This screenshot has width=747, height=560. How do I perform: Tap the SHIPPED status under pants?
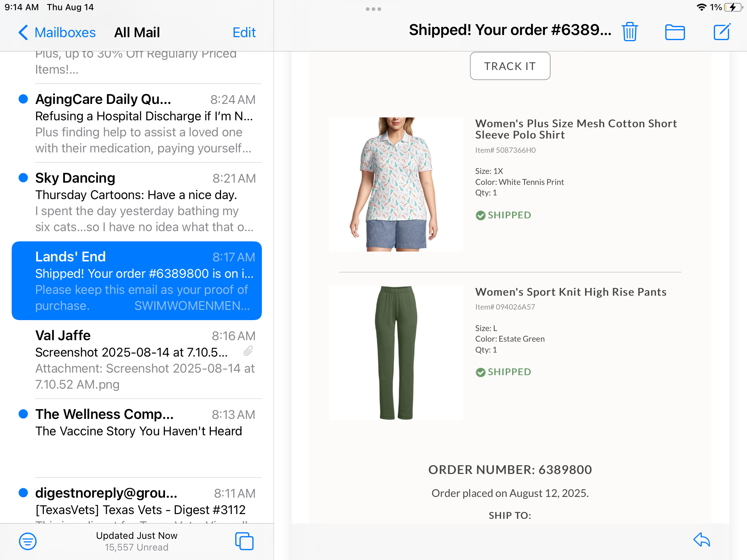click(x=503, y=372)
